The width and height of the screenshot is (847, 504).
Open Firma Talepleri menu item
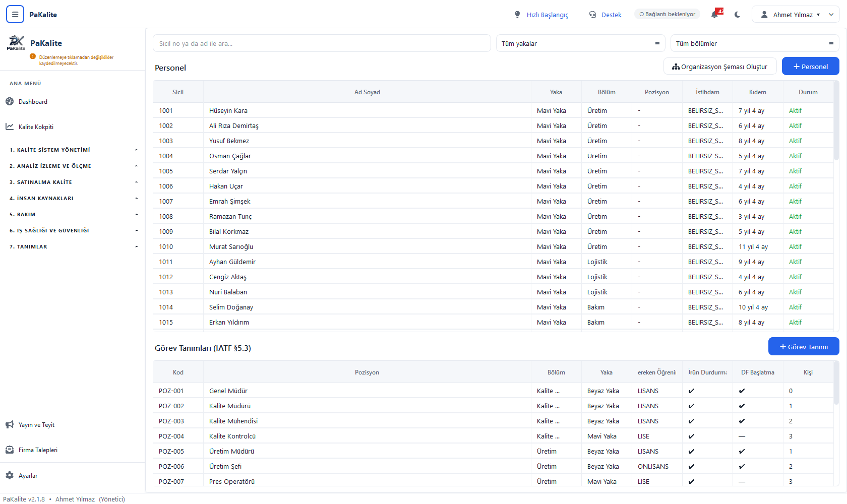pyautogui.click(x=38, y=450)
